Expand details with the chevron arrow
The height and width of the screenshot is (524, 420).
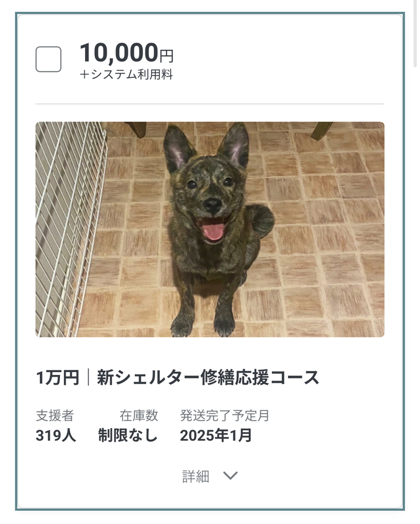(x=230, y=475)
